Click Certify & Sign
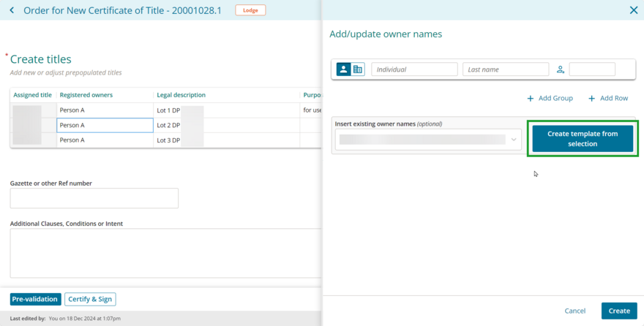This screenshot has height=326, width=644. pyautogui.click(x=90, y=300)
